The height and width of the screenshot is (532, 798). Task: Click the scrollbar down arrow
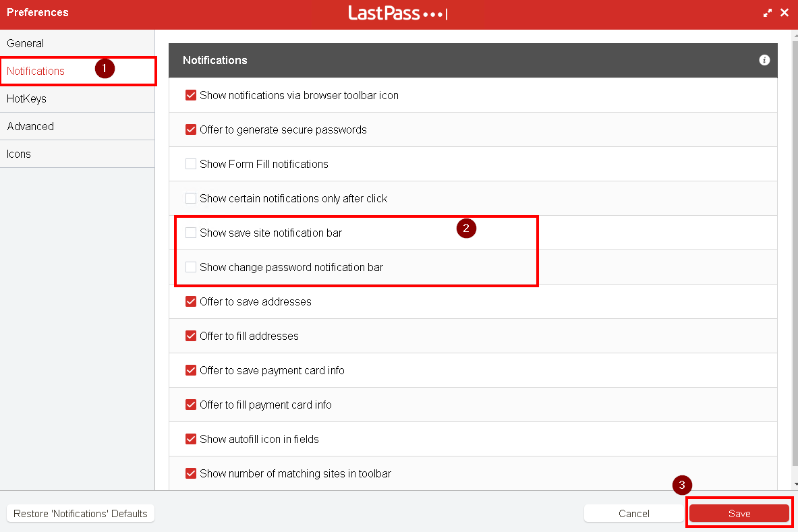tap(795, 484)
